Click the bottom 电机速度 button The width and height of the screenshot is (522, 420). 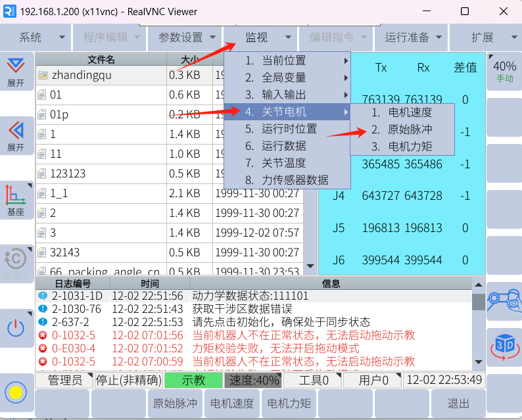click(231, 404)
